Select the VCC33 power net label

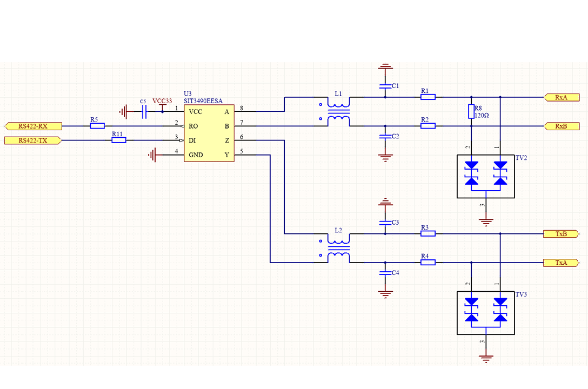(163, 100)
